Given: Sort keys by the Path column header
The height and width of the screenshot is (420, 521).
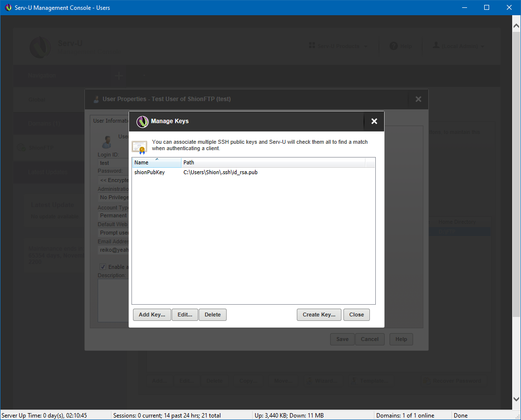Looking at the screenshot, I should pyautogui.click(x=273, y=162).
